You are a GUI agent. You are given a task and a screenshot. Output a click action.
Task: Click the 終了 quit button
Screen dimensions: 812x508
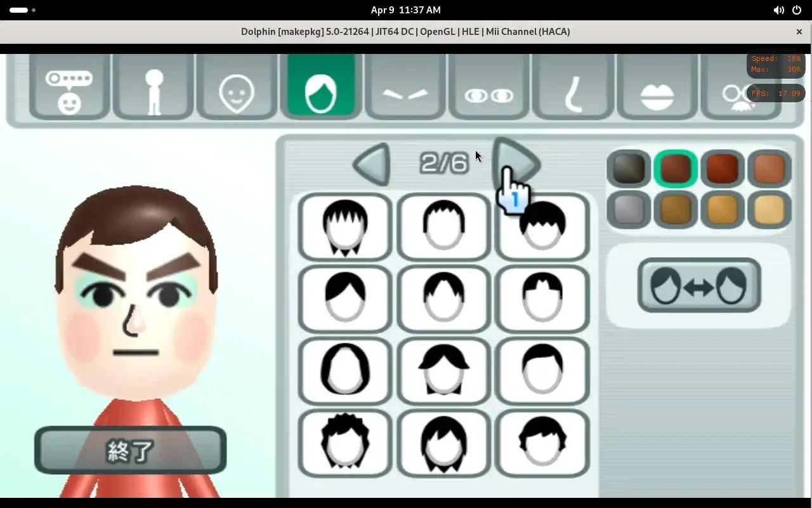[130, 450]
